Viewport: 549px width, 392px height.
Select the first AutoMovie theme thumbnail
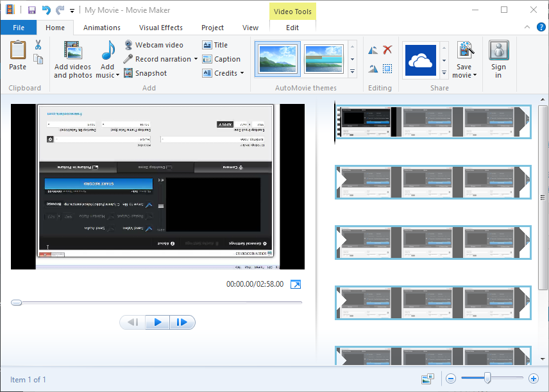click(x=277, y=60)
